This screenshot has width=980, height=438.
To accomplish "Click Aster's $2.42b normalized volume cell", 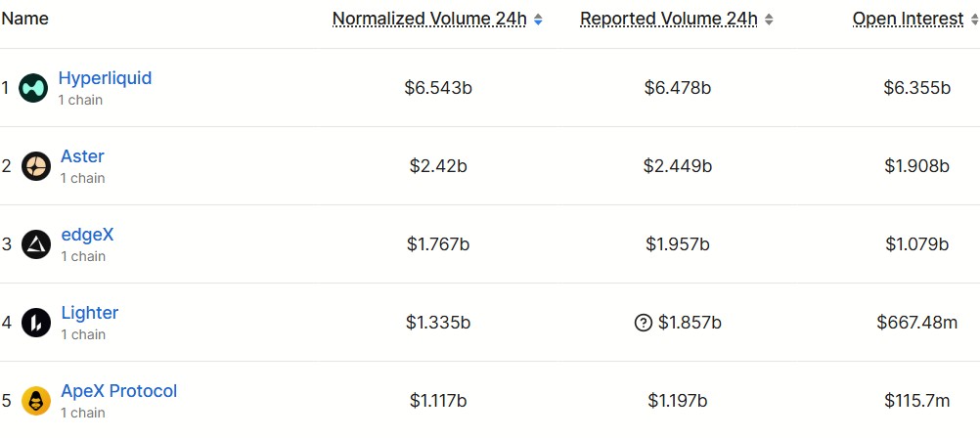I will [x=438, y=166].
